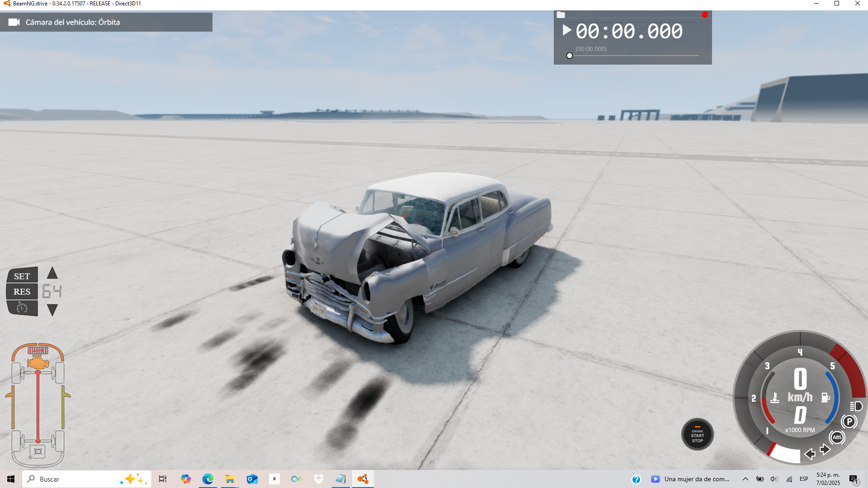The height and width of the screenshot is (488, 868).
Task: Open Task View from taskbar
Action: coord(163,479)
